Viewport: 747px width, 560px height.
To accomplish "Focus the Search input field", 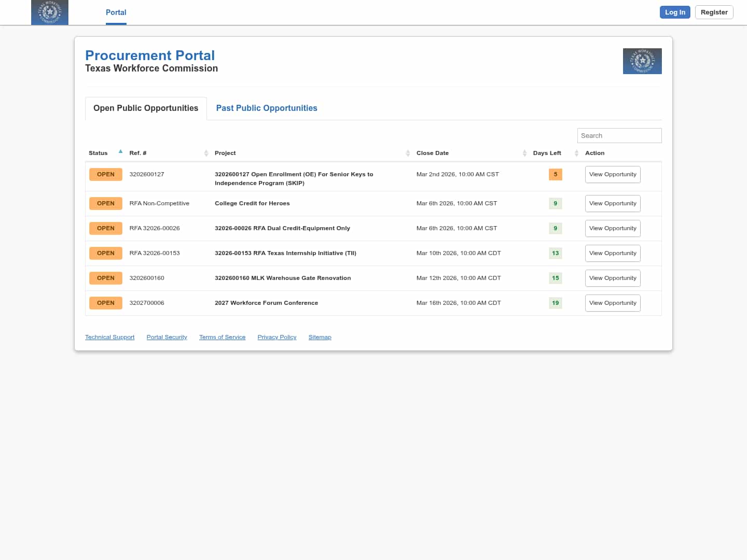I will (619, 136).
